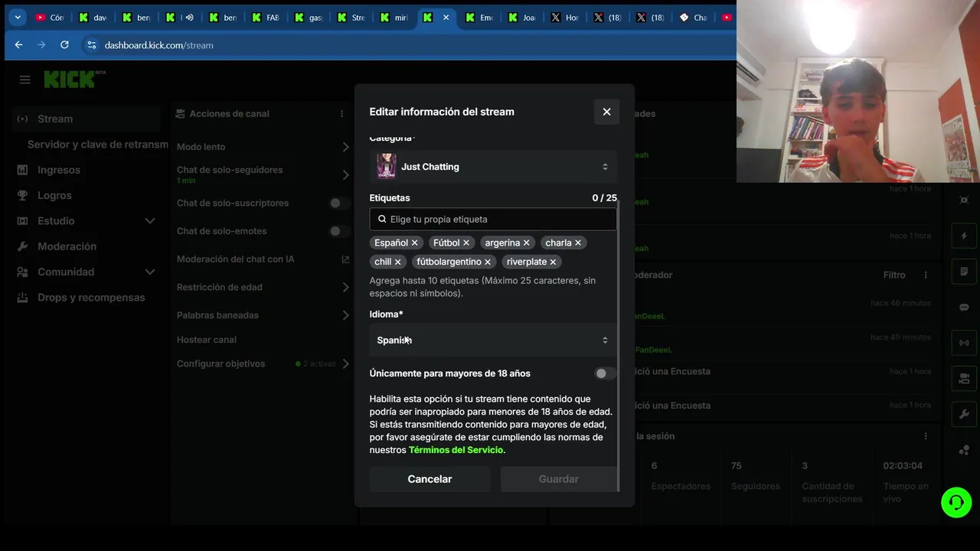Click the green support headset button
This screenshot has height=551, width=980.
pos(956,503)
